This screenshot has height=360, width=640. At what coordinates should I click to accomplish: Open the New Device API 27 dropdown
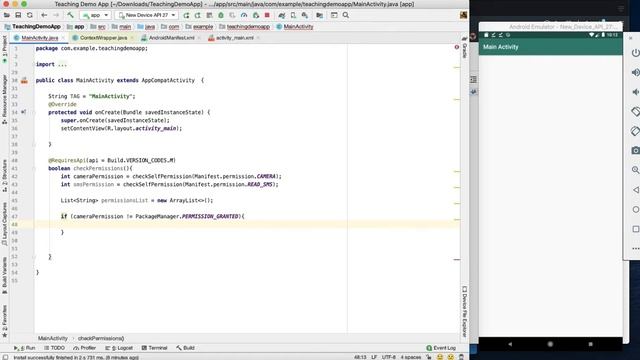click(147, 15)
